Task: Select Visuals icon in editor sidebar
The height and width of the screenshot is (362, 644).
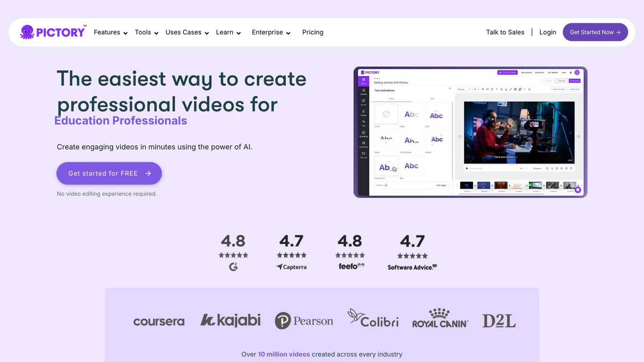Action: pyautogui.click(x=363, y=92)
